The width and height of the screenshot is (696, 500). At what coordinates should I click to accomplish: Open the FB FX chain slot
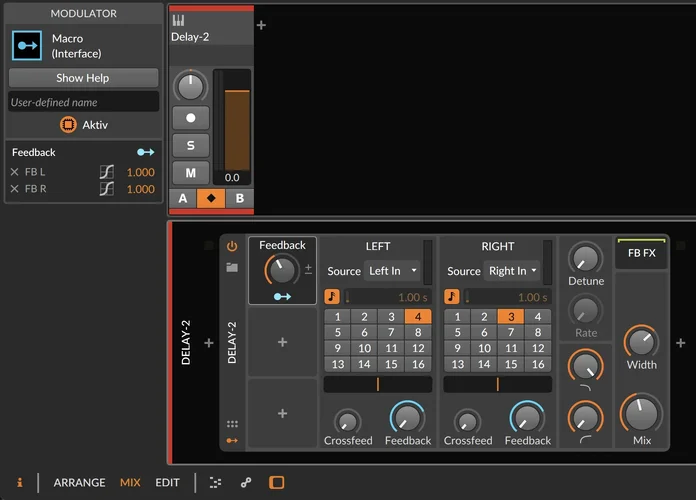point(641,253)
